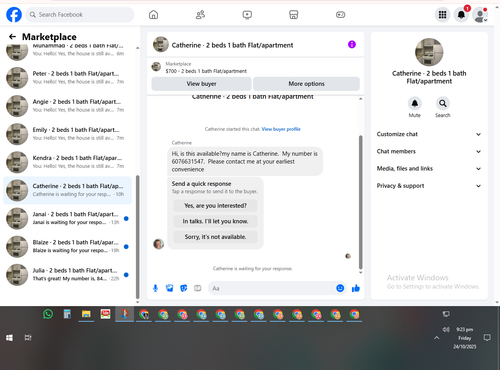Click the voice clip microphone icon
This screenshot has height=370, width=500.
[x=155, y=288]
